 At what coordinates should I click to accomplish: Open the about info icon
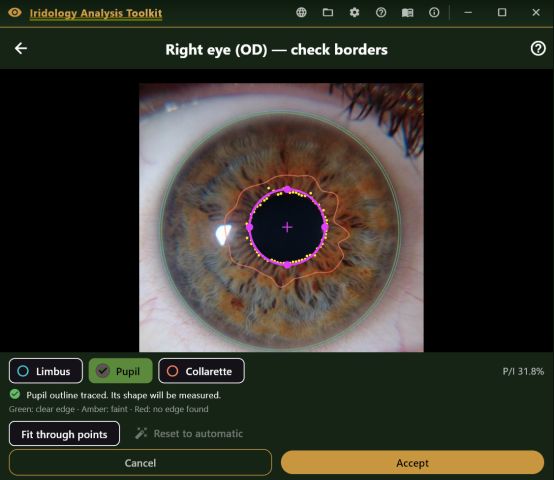click(434, 13)
